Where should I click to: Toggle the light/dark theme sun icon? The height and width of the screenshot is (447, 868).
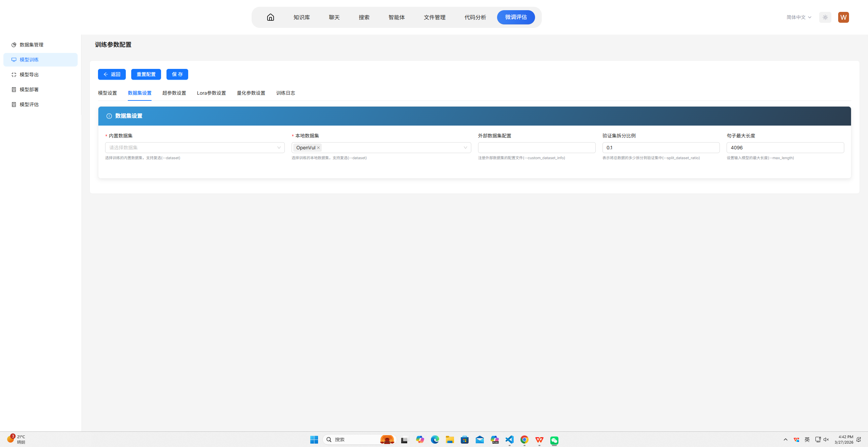pyautogui.click(x=825, y=17)
